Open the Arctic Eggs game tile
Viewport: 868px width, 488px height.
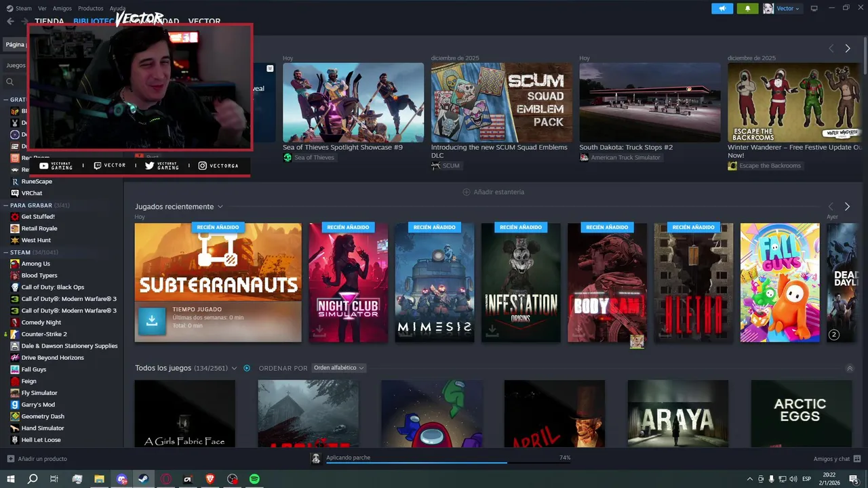(x=801, y=413)
